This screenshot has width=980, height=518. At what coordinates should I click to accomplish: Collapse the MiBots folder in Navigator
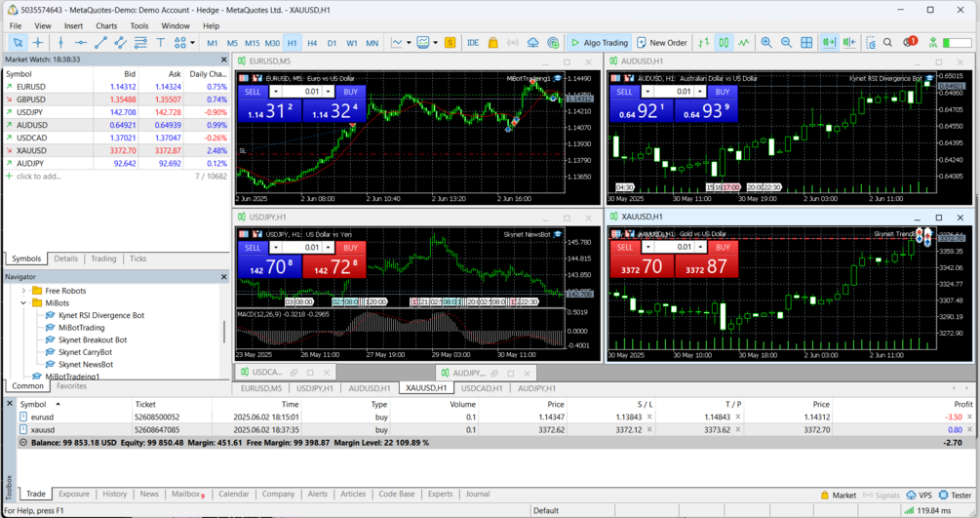pyautogui.click(x=23, y=302)
